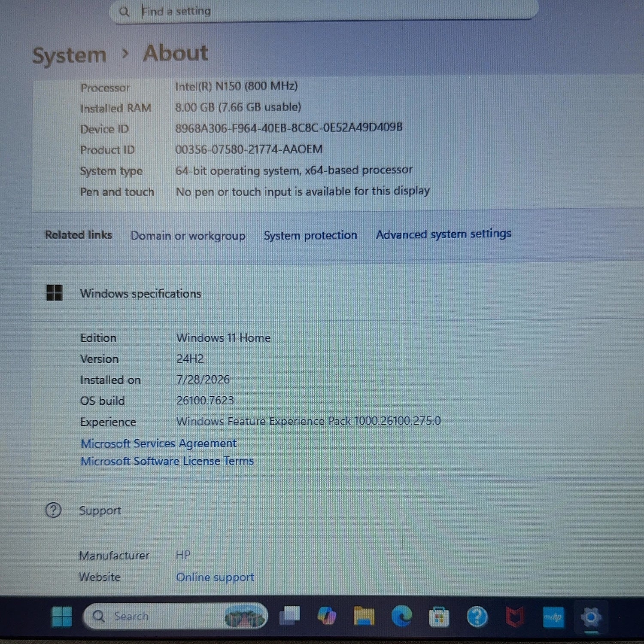The width and height of the screenshot is (644, 644).
Task: Click the "Device ID" label
Action: point(104,129)
